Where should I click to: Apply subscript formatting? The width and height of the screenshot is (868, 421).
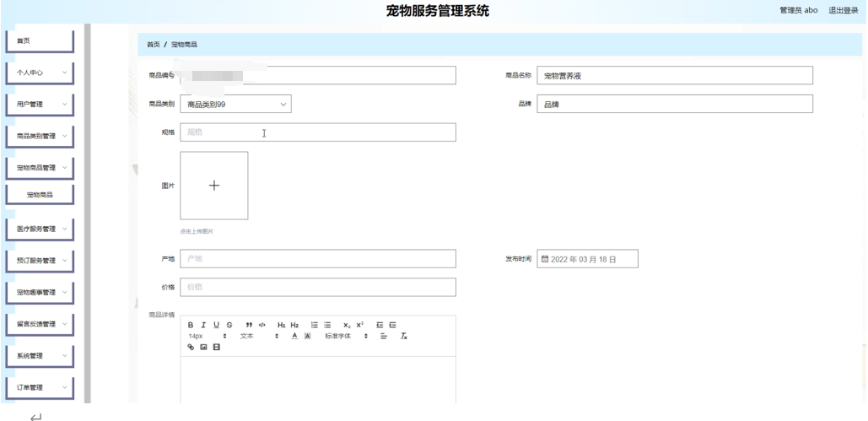[x=347, y=325]
